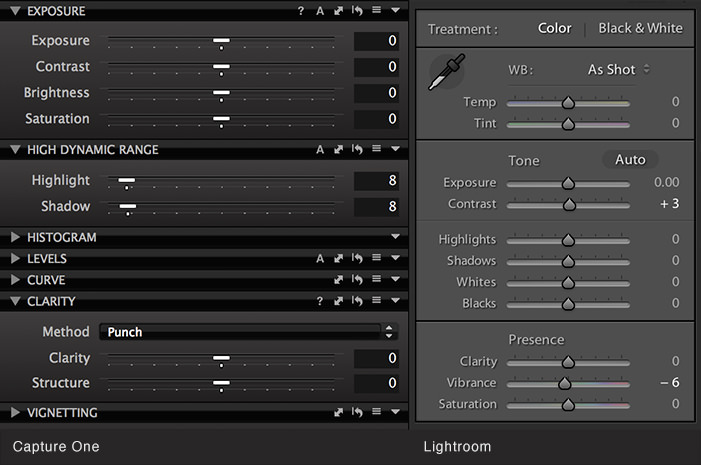Click the Lightroom Vibrance value '– 6'
701x465 pixels.
point(669,383)
